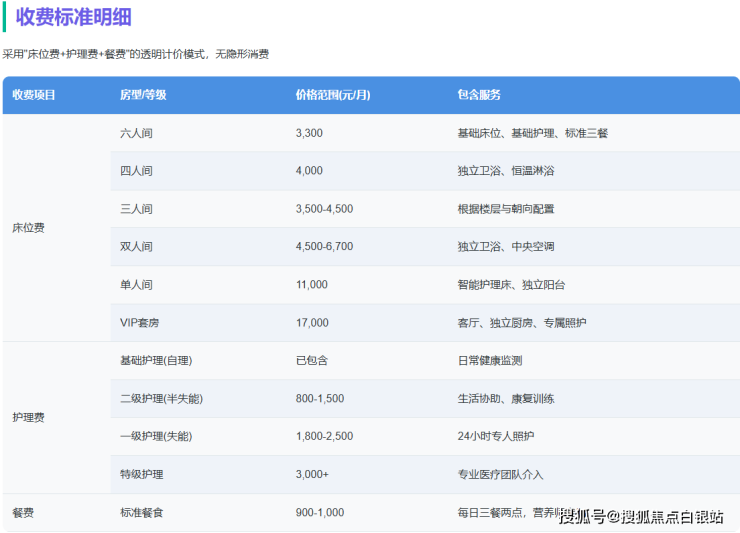Select the 特级护理 price 3,000+

(312, 475)
